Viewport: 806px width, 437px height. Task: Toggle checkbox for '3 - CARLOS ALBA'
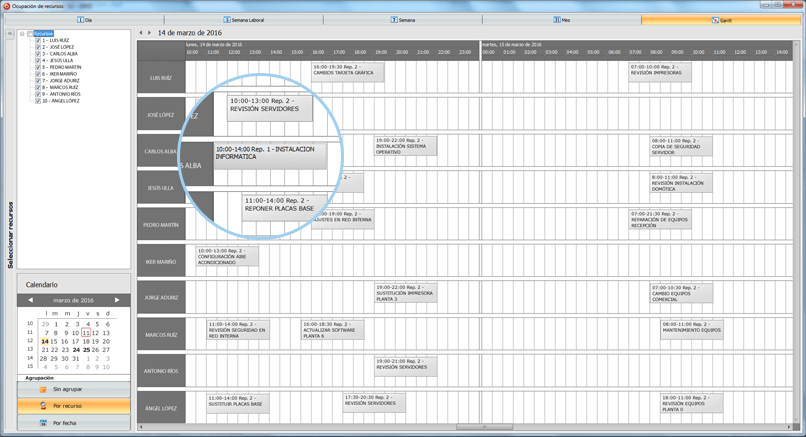[x=38, y=54]
